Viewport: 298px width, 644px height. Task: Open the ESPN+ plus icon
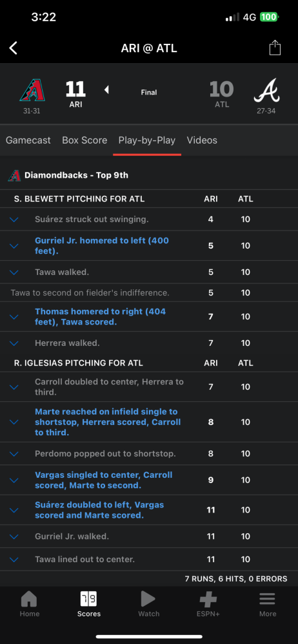click(208, 599)
